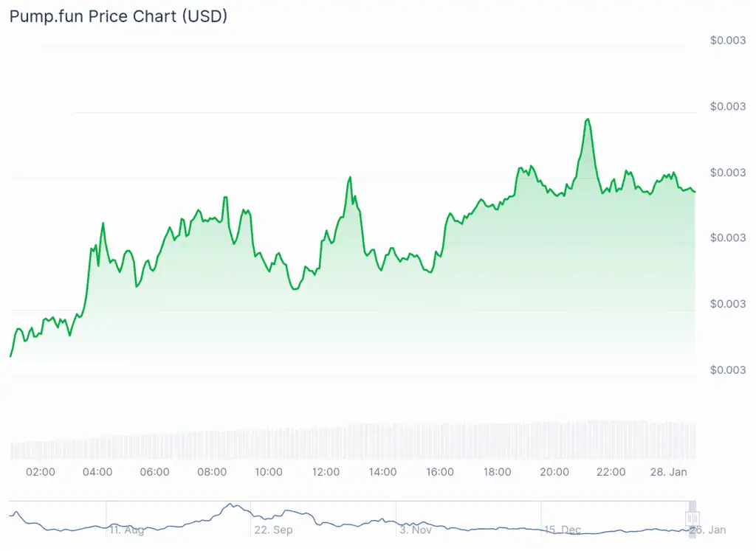
Task: Click the 06:00 time axis label
Action: click(154, 472)
